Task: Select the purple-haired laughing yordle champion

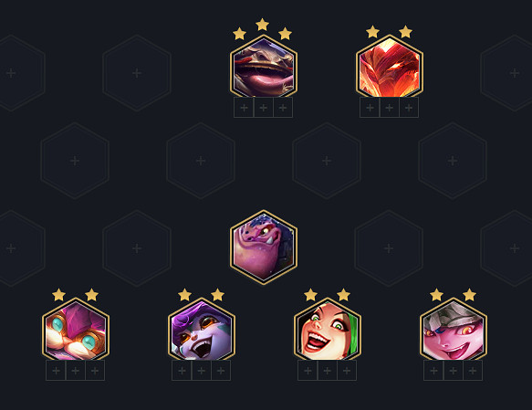Action: point(202,330)
